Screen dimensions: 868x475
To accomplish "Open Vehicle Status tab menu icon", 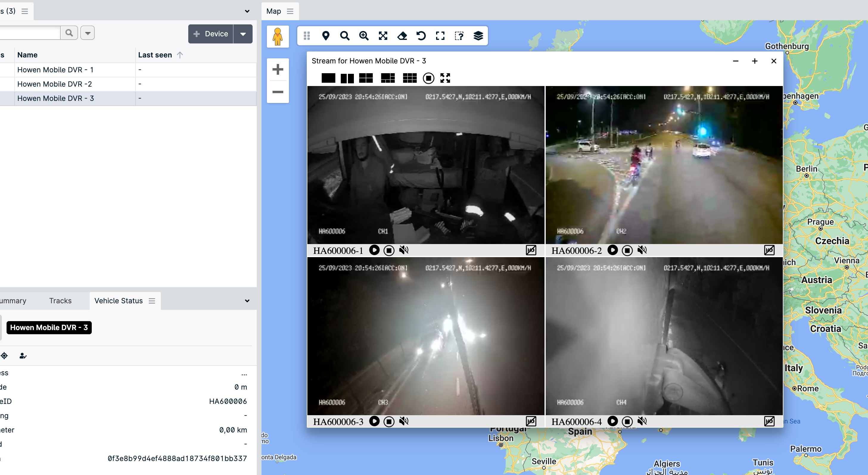I will point(152,301).
